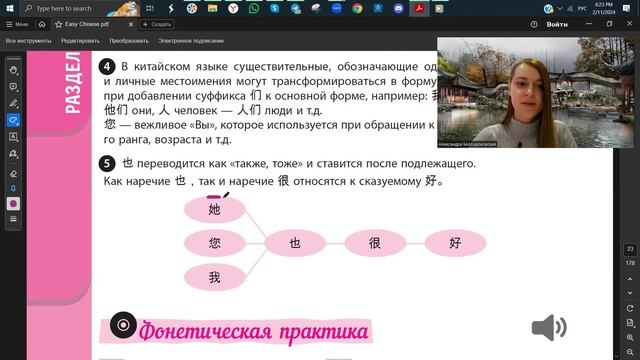The image size is (640, 360).
Task: Open Электронное подписание menu
Action: click(x=191, y=41)
